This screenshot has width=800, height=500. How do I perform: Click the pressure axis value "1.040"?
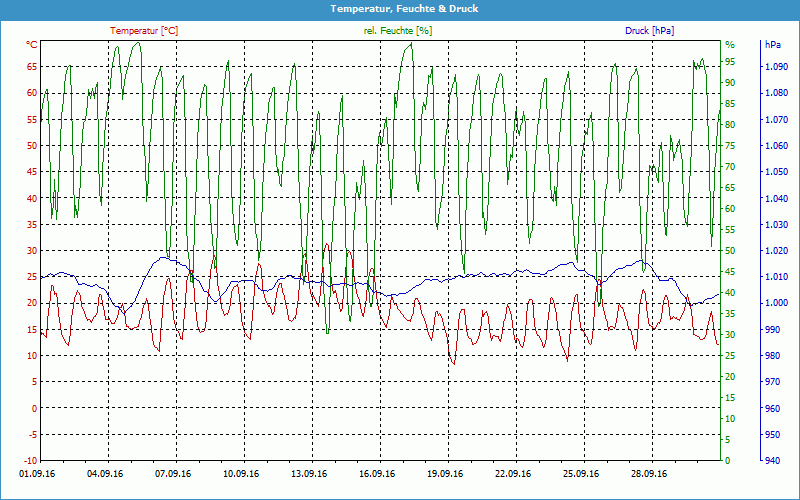click(777, 198)
